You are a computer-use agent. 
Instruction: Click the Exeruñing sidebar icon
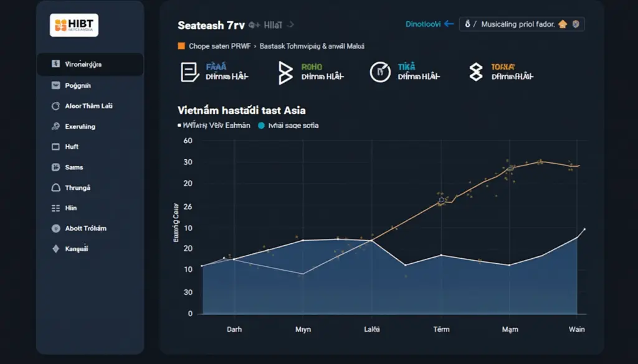(x=55, y=126)
